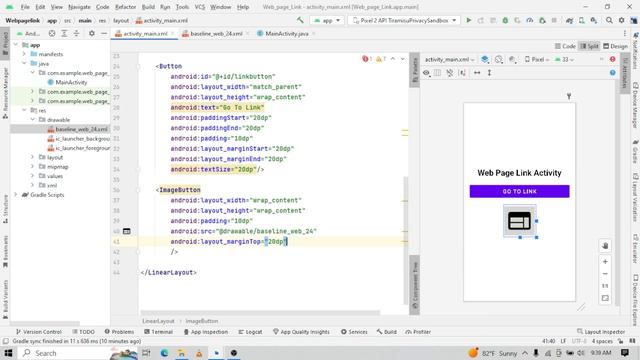Toggle the Component Tree side panel

(414, 285)
